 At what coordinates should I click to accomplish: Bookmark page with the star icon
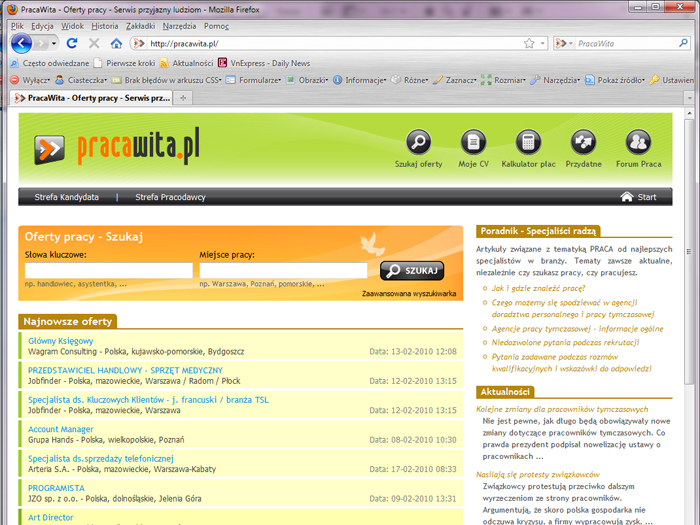(x=529, y=43)
